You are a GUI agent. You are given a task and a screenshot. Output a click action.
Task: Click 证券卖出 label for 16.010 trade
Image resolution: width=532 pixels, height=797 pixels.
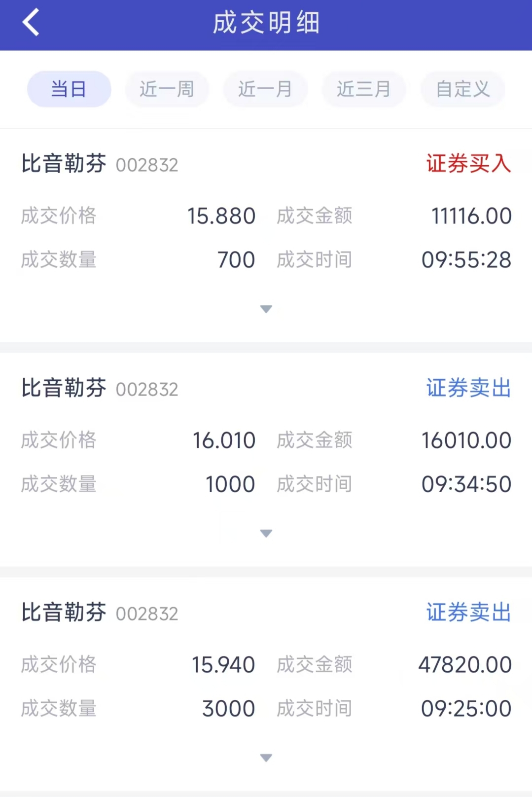tap(468, 388)
